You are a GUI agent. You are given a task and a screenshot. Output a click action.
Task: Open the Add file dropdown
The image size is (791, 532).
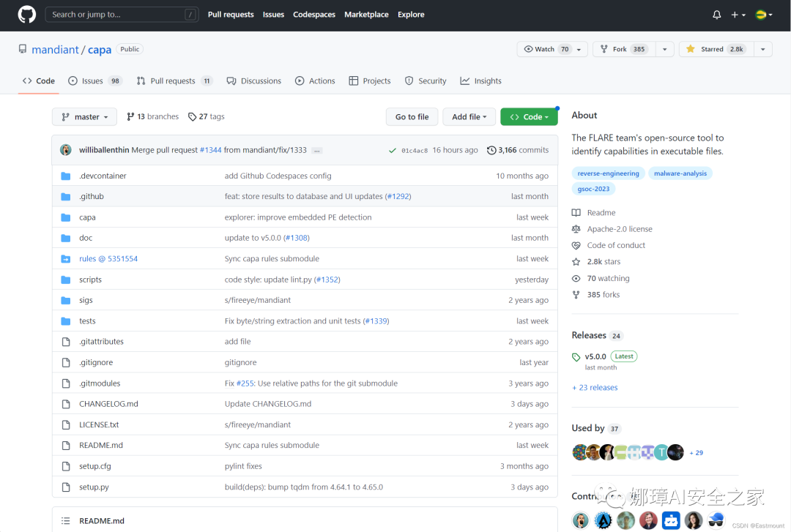(469, 116)
